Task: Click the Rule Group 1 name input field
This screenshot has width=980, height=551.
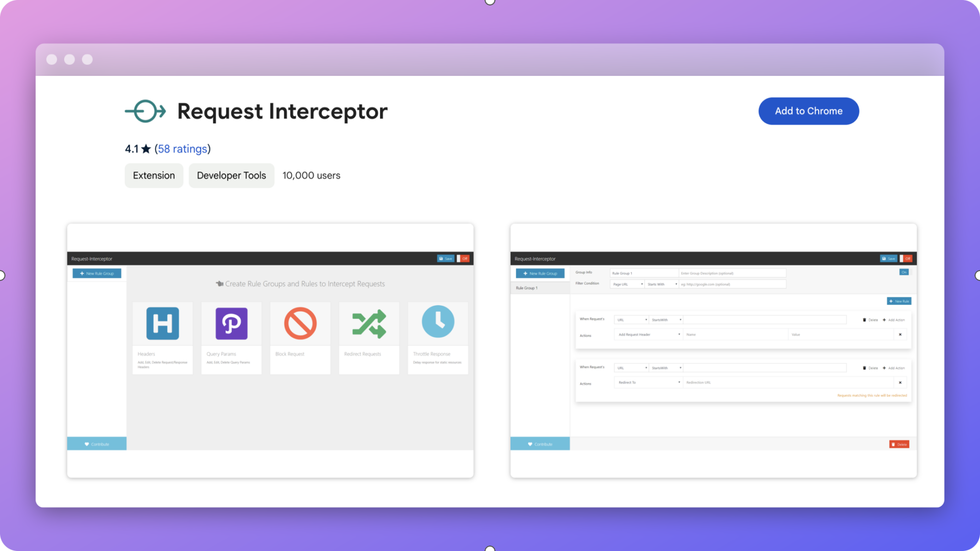Action: point(644,273)
